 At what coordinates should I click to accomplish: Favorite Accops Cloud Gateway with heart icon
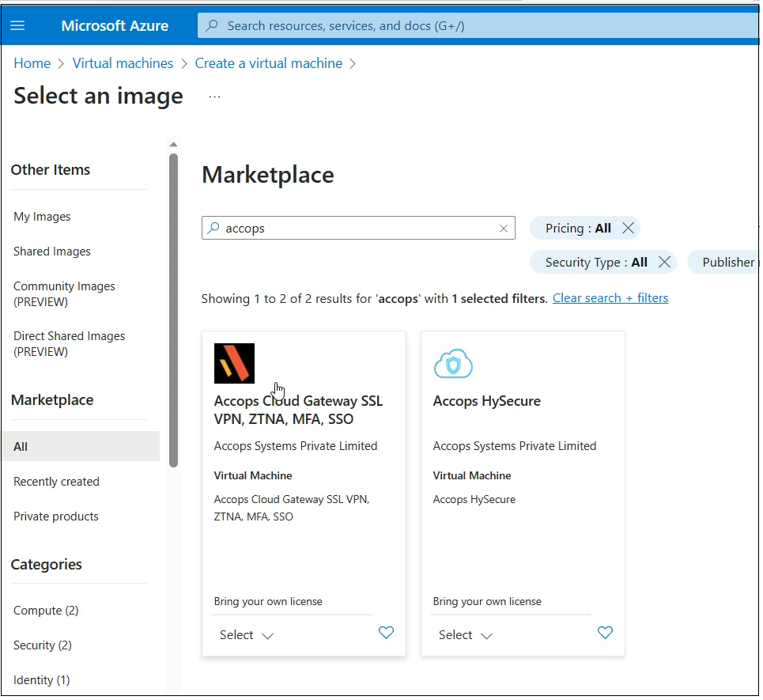(387, 634)
